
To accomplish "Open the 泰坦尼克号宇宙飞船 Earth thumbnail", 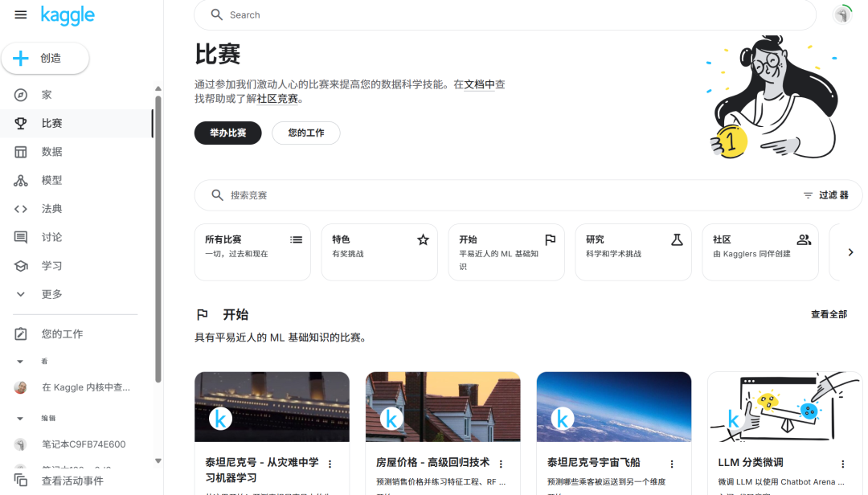I will pyautogui.click(x=614, y=407).
